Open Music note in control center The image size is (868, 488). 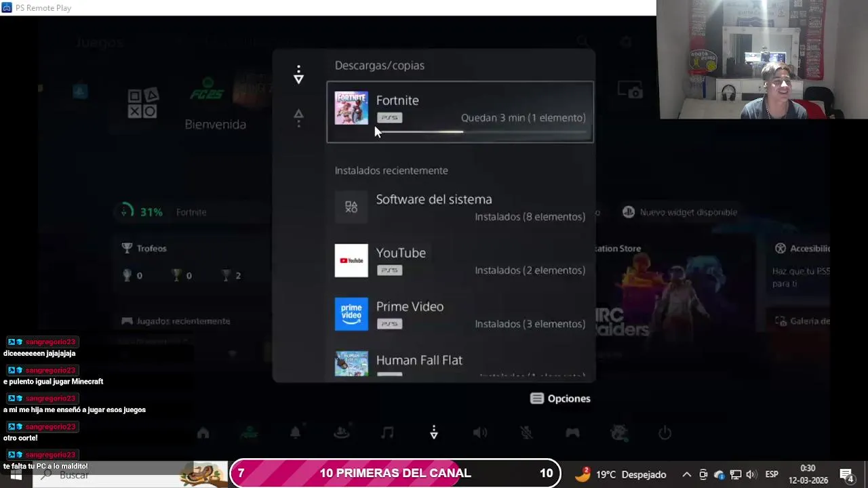click(387, 433)
